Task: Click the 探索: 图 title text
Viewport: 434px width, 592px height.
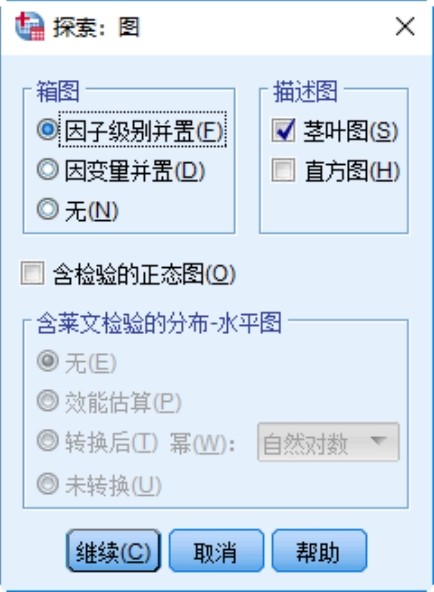Action: click(96, 27)
